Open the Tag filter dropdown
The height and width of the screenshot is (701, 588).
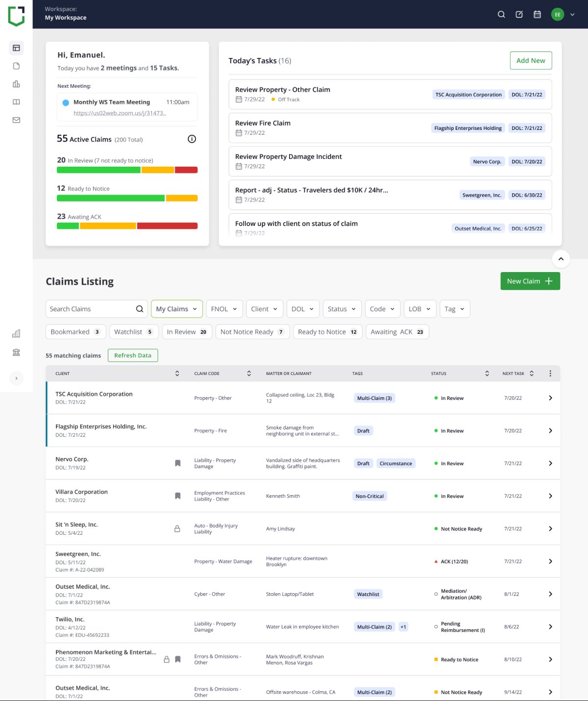[455, 309]
